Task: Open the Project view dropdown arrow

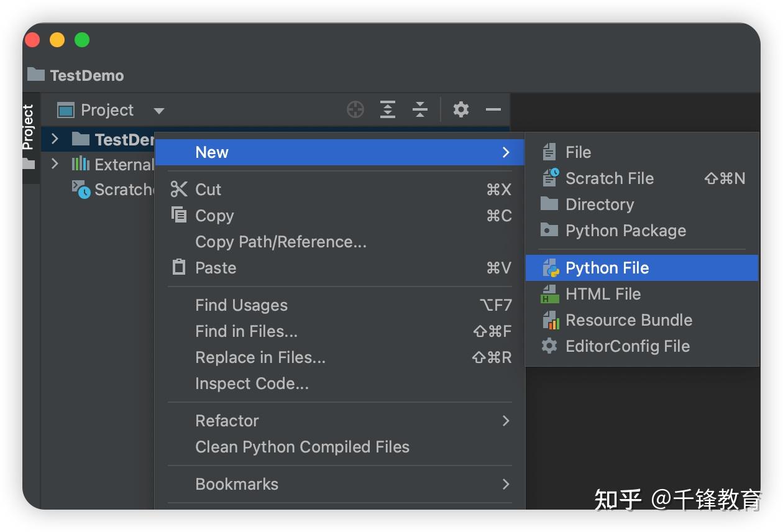Action: pos(159,111)
